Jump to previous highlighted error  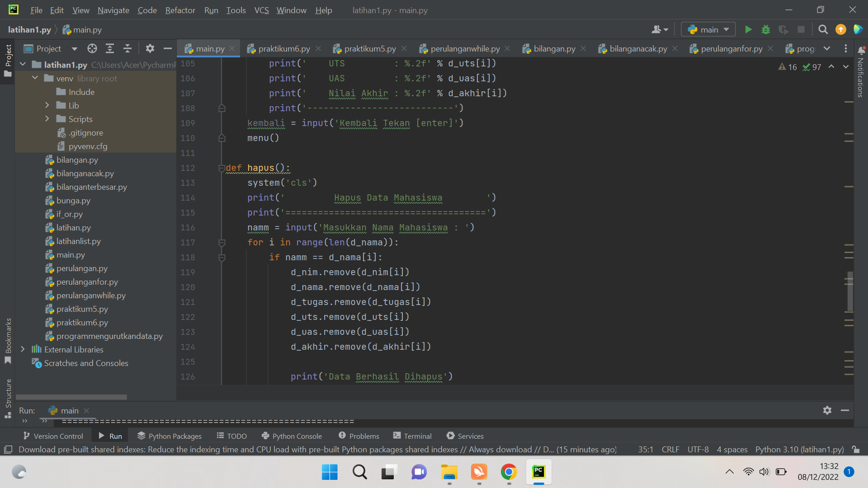tap(831, 67)
